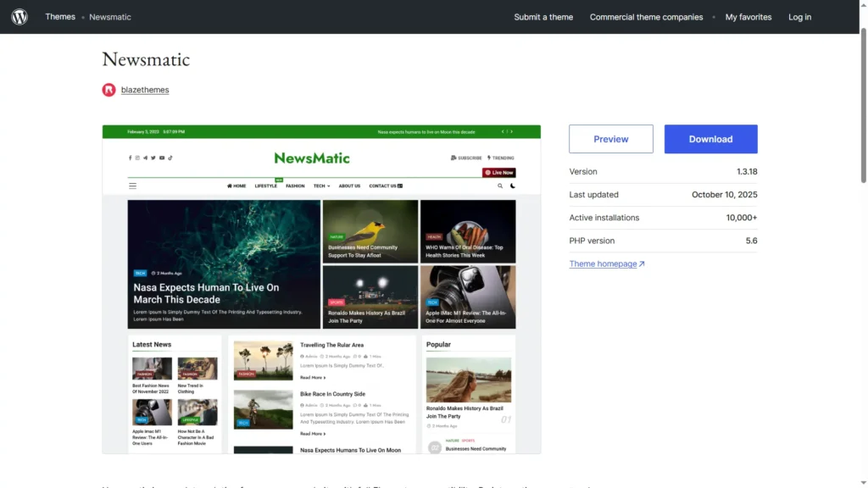Click the external arrow icon beside Theme homepage

(x=642, y=264)
